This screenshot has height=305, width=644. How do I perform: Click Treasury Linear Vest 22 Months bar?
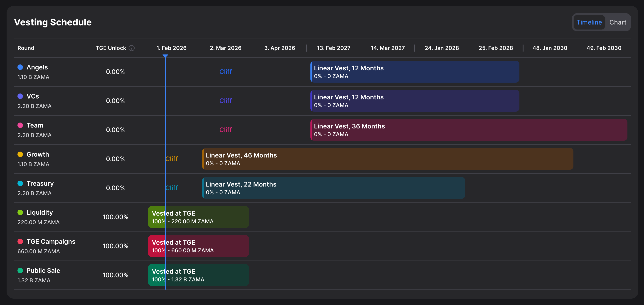[334, 188]
